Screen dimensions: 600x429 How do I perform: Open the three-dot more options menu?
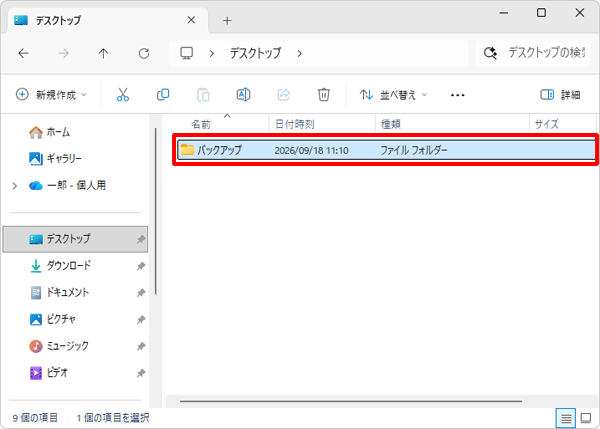click(458, 95)
